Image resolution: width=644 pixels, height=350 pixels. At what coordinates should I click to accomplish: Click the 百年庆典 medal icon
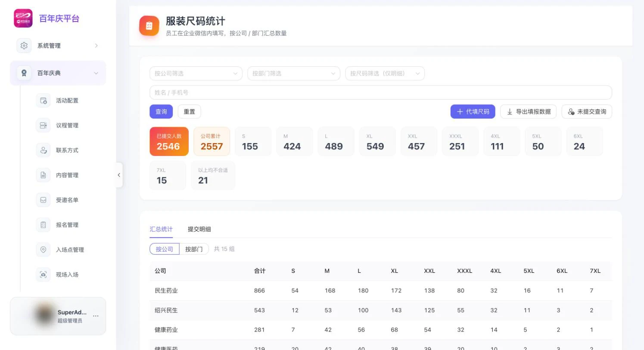pyautogui.click(x=24, y=73)
